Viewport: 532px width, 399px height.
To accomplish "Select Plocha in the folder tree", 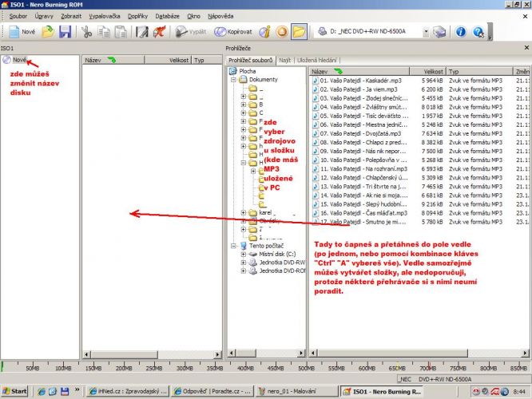I will click(x=248, y=71).
